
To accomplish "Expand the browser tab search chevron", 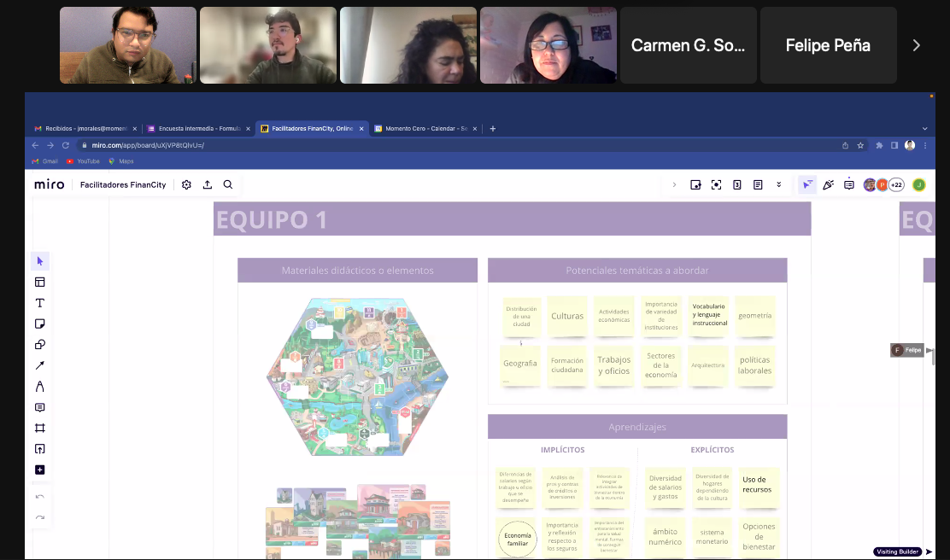I will pyautogui.click(x=924, y=128).
